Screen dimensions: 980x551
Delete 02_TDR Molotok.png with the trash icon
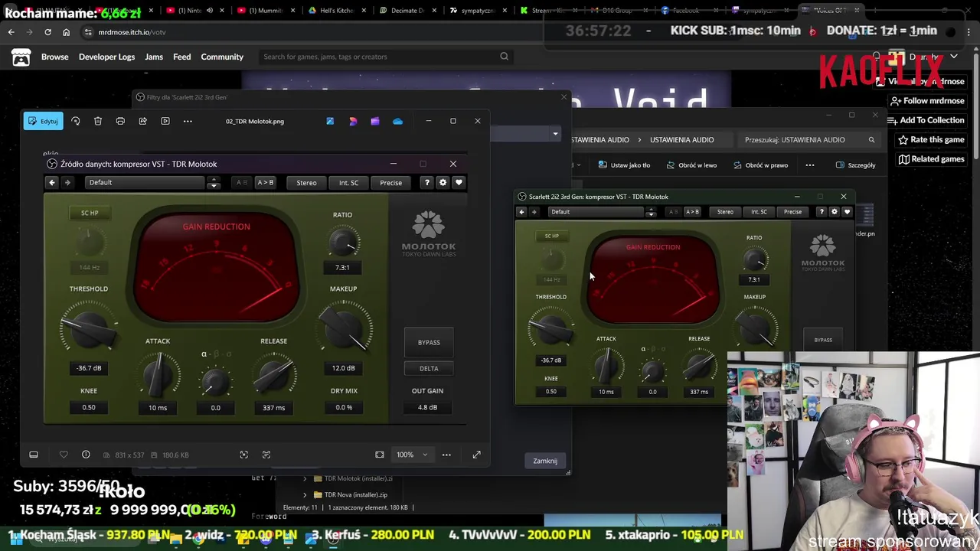tap(98, 121)
